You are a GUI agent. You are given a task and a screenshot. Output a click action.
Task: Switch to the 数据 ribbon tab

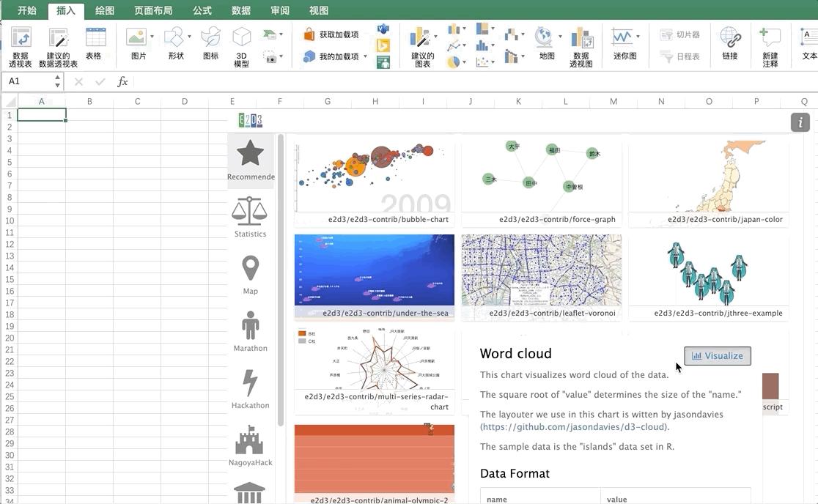[242, 10]
